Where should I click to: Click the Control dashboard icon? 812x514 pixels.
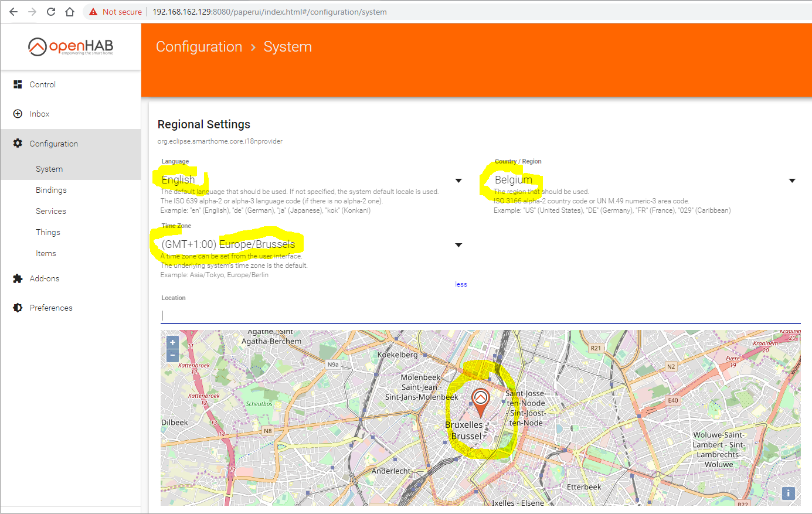tap(18, 84)
